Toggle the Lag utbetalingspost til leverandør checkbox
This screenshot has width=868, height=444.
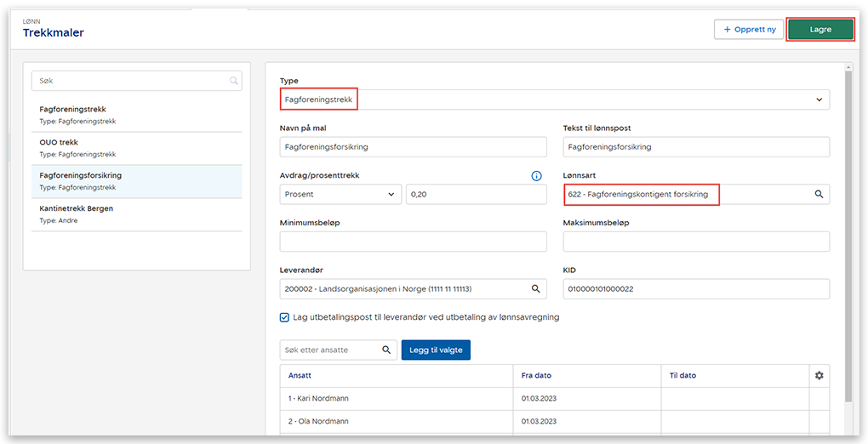284,317
